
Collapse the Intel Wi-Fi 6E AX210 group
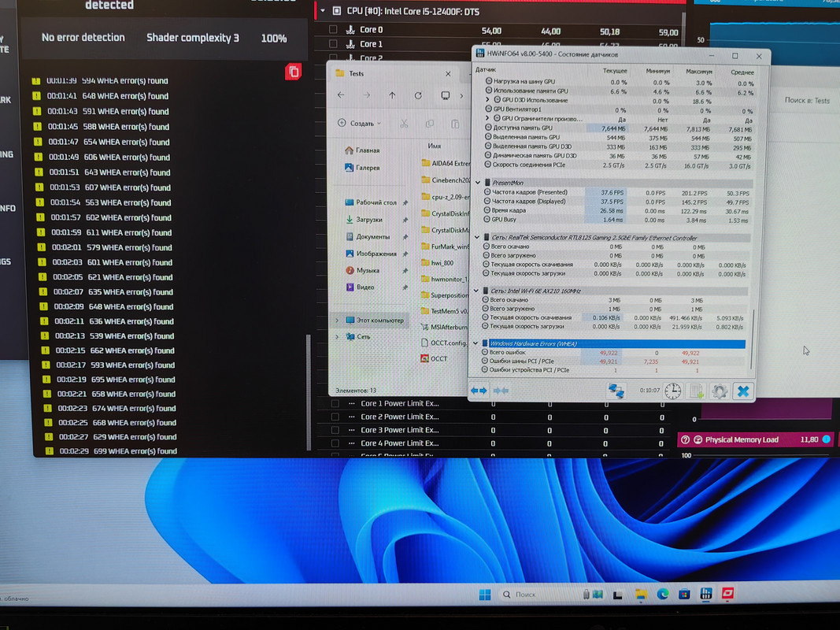click(476, 291)
